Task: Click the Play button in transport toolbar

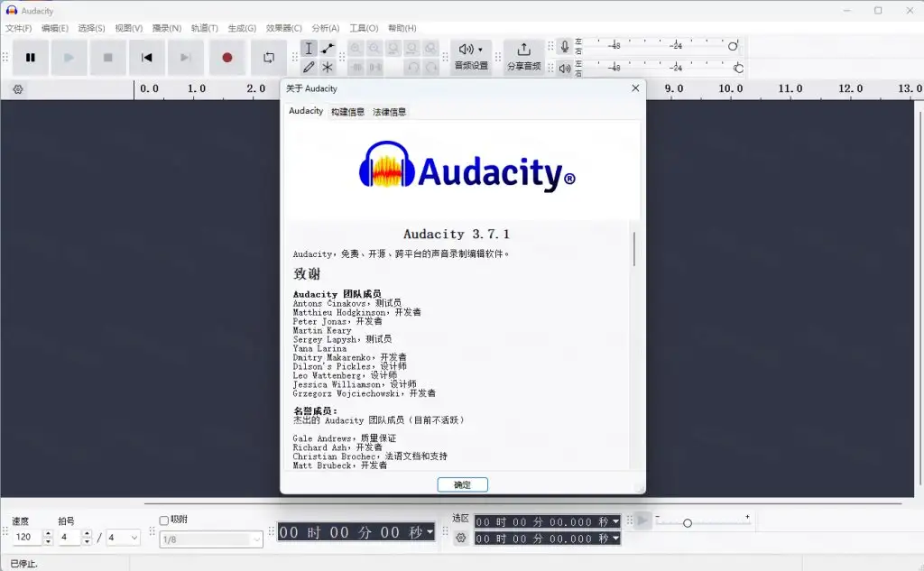Action: click(x=69, y=58)
